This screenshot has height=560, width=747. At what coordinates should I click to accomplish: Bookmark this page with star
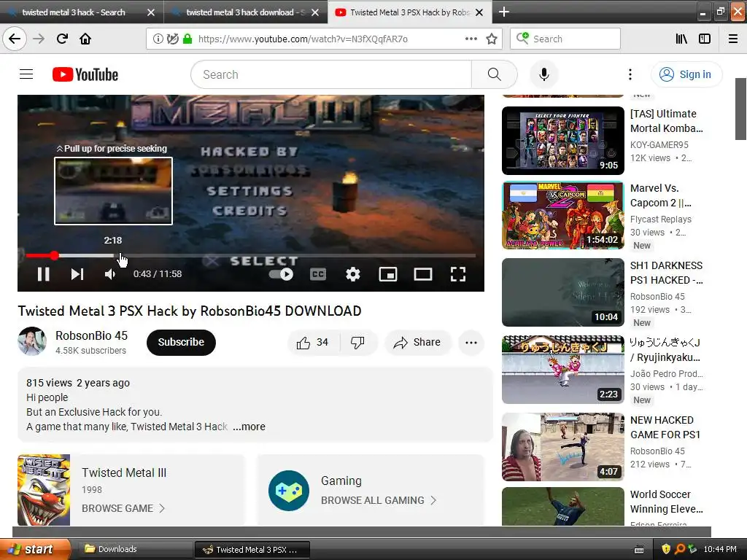tap(492, 39)
